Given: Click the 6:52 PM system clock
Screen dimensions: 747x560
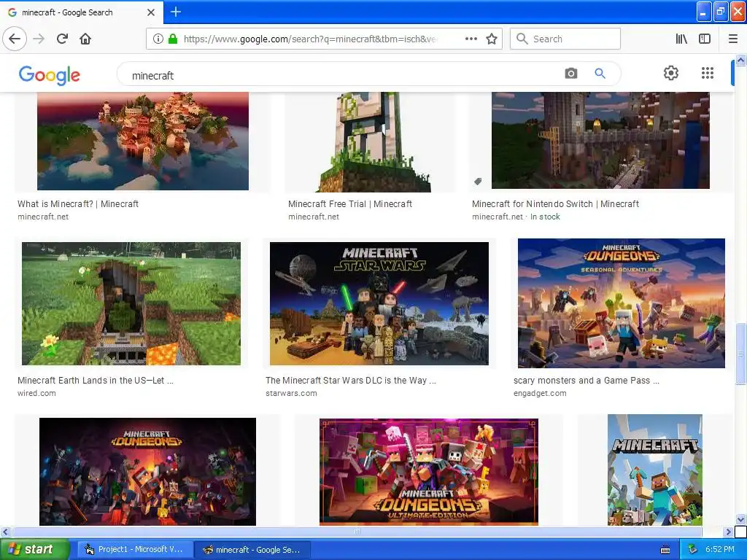Looking at the screenshot, I should [x=720, y=549].
